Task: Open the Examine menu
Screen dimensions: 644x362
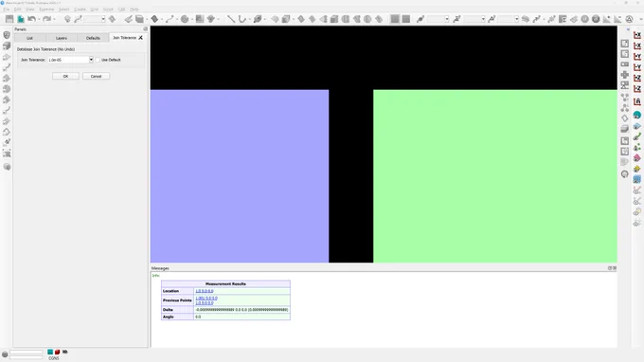Action: (46, 9)
